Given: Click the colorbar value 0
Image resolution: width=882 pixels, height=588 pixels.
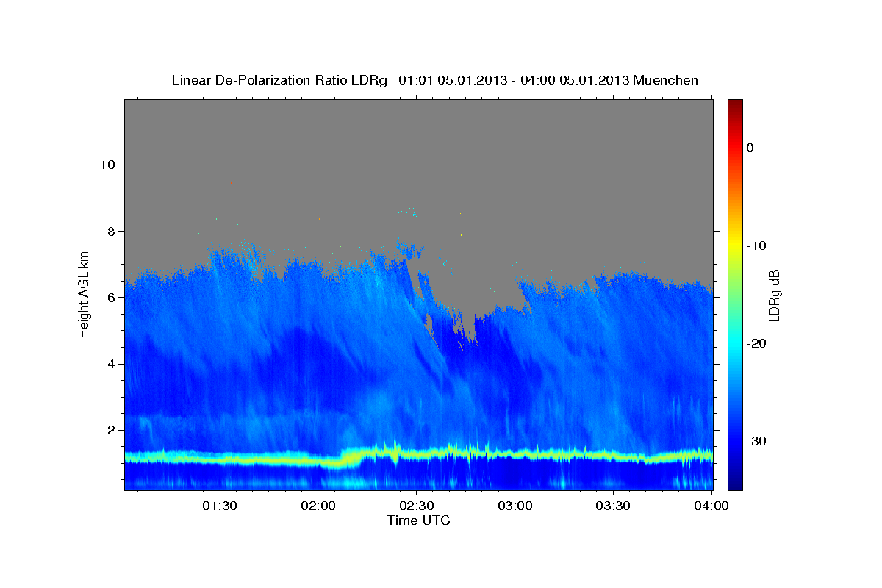Looking at the screenshot, I should (x=750, y=148).
